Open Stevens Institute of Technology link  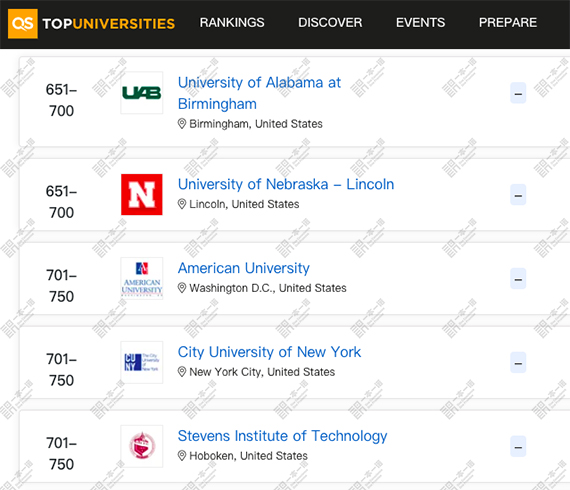(282, 436)
